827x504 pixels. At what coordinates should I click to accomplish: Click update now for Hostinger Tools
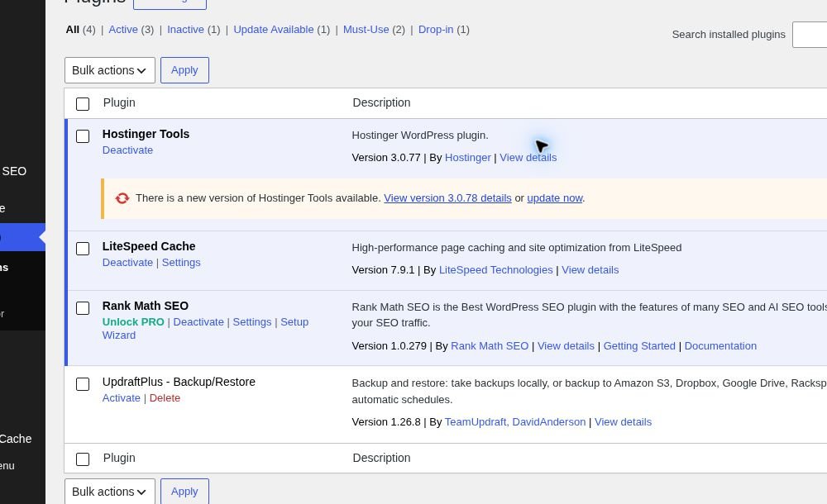click(555, 198)
